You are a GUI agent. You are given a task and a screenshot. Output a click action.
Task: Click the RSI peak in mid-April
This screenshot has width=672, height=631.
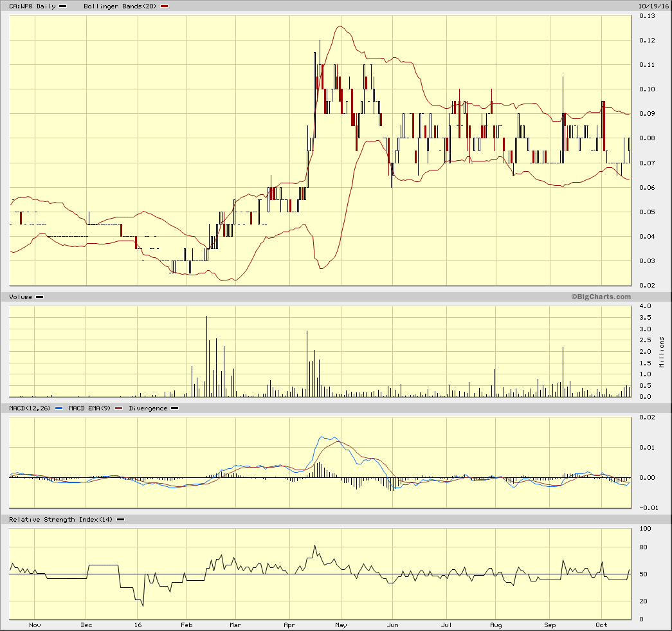pos(314,545)
